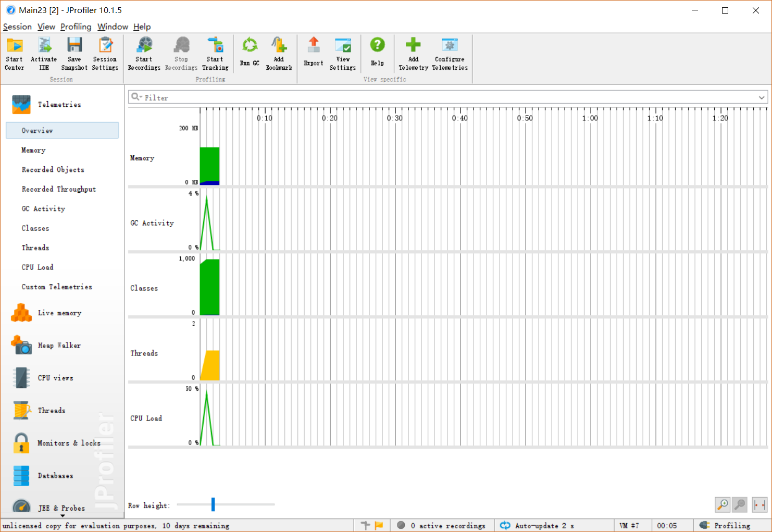Click the pin icon in status bar
Viewport: 772px width, 532px height.
pyautogui.click(x=365, y=525)
